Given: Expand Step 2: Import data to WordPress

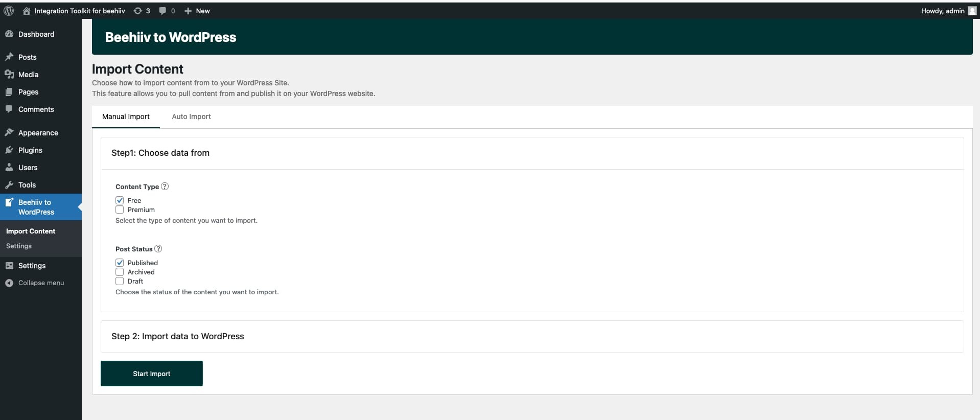Looking at the screenshot, I should pyautogui.click(x=178, y=336).
